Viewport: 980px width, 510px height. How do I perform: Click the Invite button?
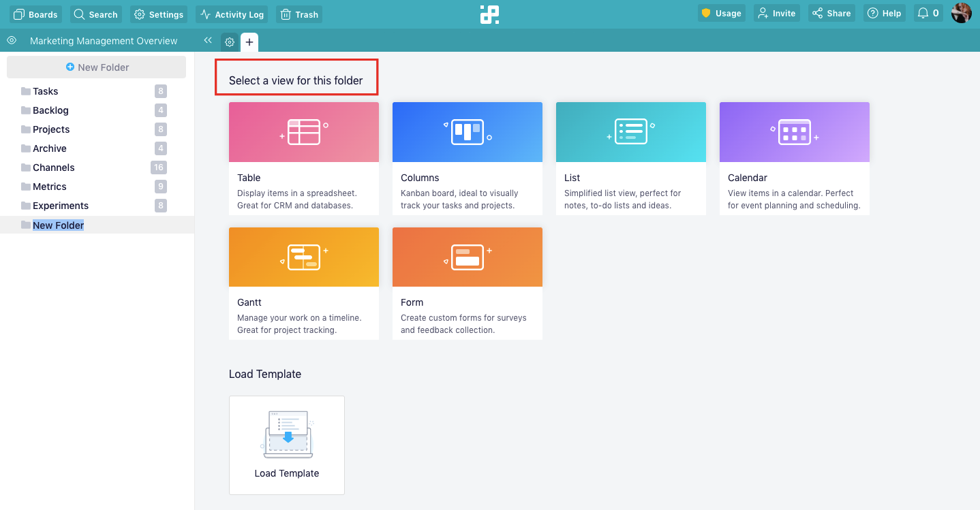777,14
